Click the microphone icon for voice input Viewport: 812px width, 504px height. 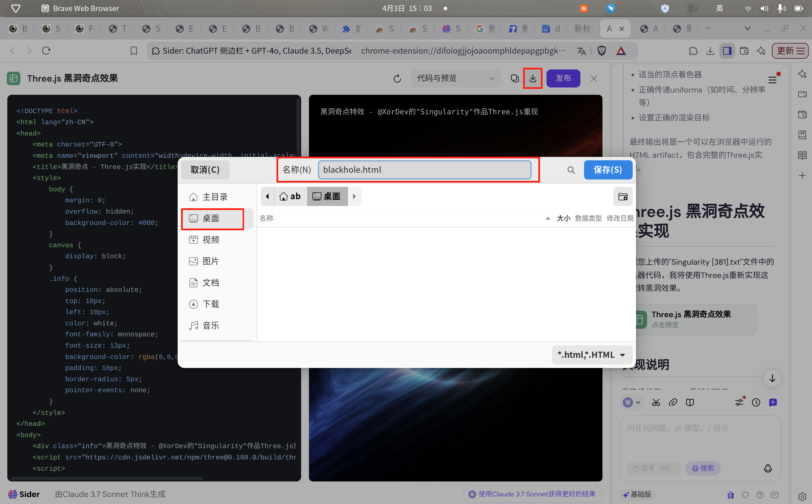point(768,468)
